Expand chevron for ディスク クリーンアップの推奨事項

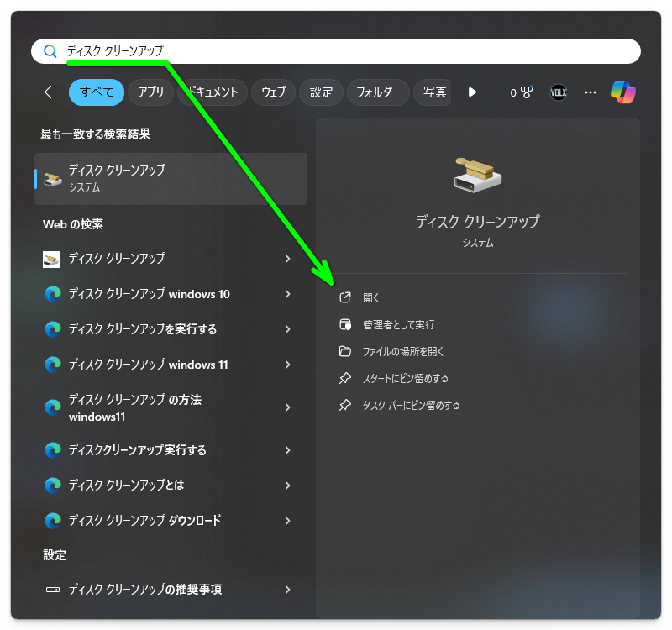(287, 590)
